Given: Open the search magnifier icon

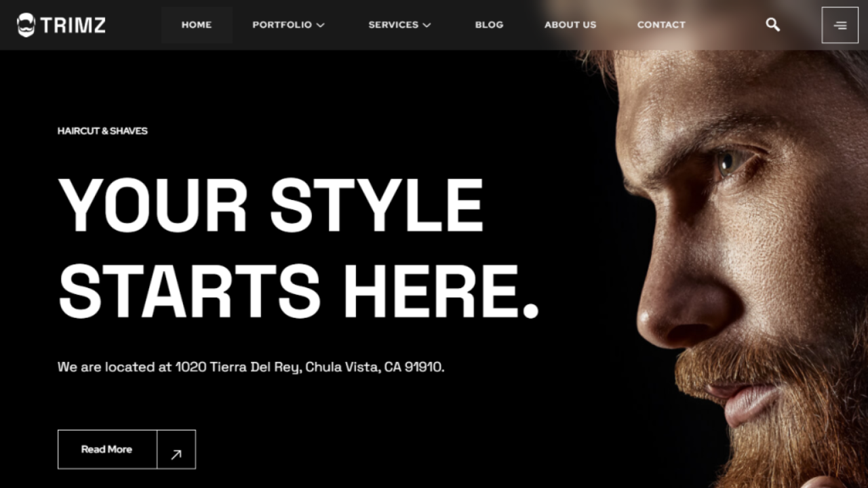Looking at the screenshot, I should (x=772, y=25).
